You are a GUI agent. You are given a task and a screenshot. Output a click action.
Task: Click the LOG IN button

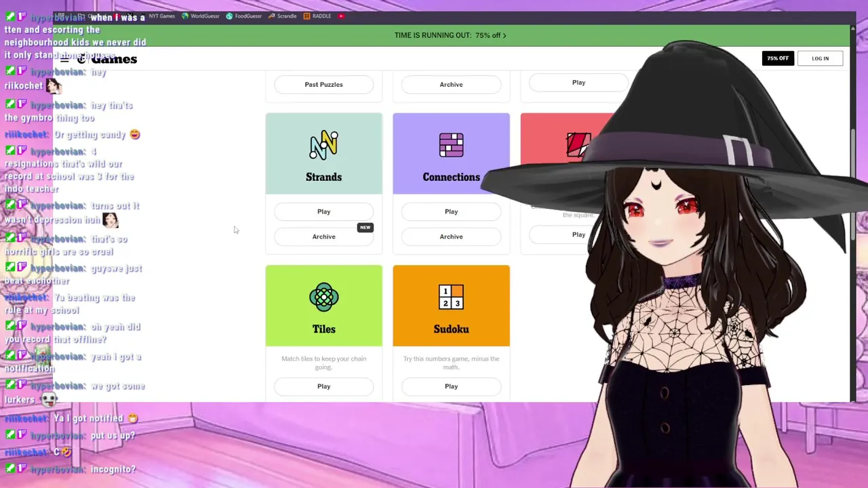820,58
